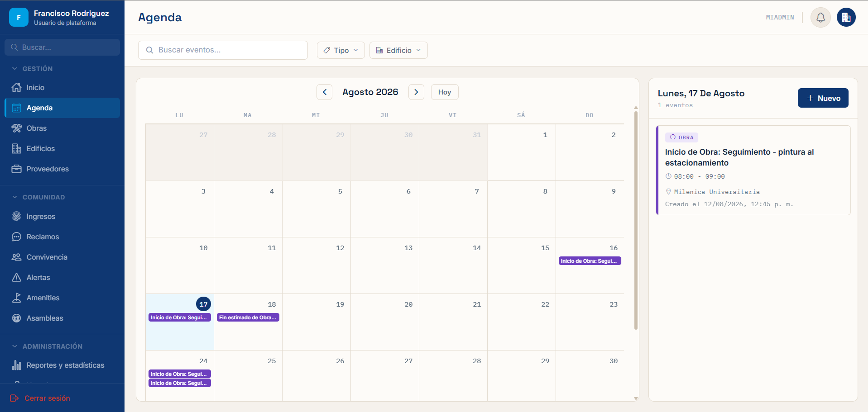Image resolution: width=868 pixels, height=412 pixels.
Task: Go to Inicio in the sidebar
Action: click(x=62, y=87)
